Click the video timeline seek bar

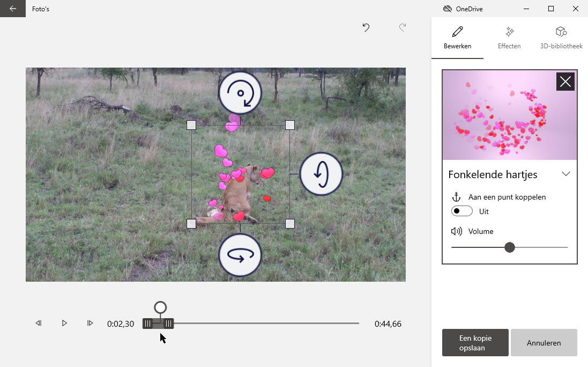click(251, 323)
